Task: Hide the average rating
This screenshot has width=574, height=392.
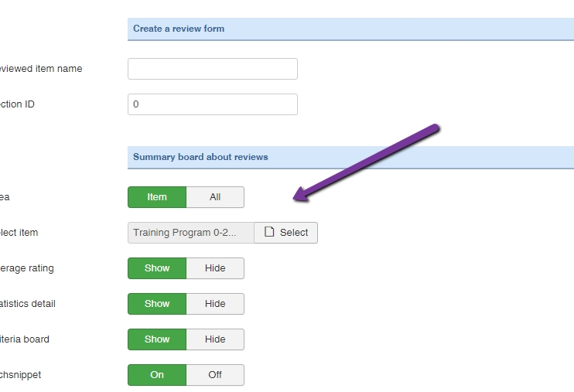Action: click(215, 268)
